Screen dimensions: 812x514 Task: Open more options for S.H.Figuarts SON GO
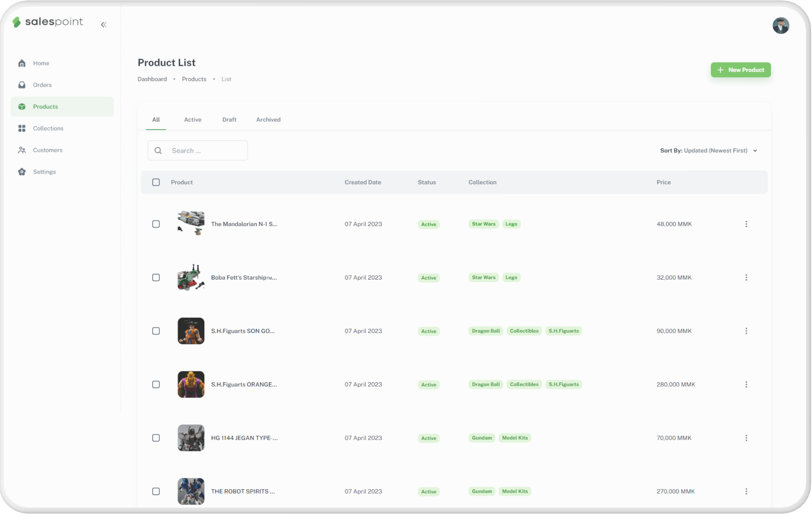(746, 331)
